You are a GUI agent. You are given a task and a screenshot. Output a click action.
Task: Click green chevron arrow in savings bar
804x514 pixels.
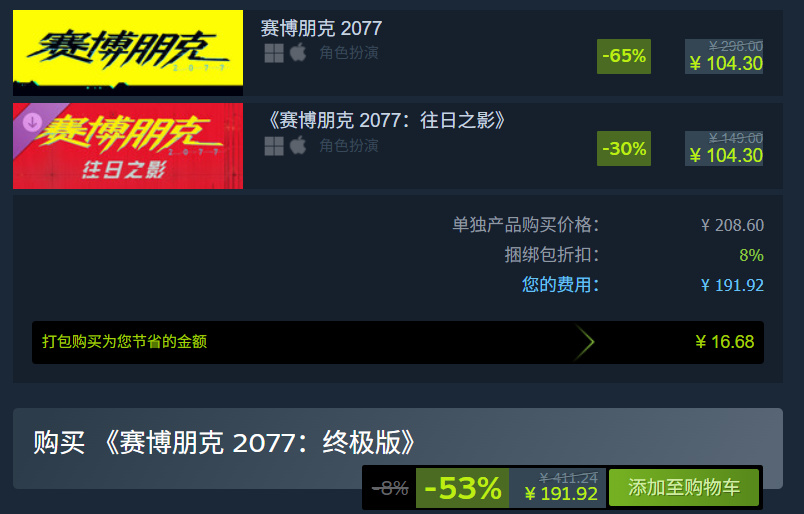pos(584,342)
